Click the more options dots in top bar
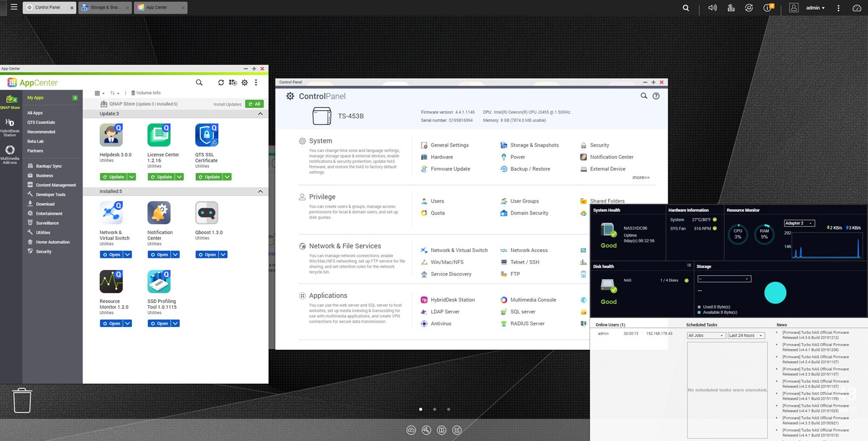This screenshot has height=441, width=868. pos(838,8)
